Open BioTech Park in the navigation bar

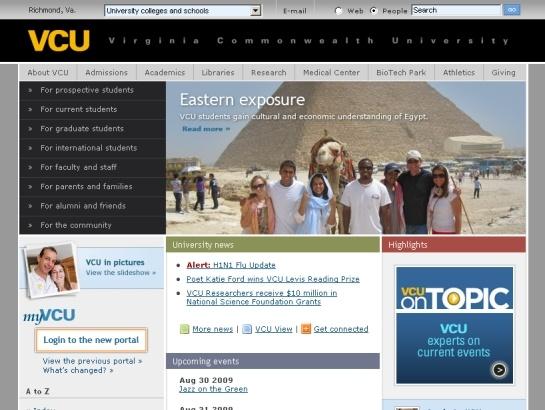(x=401, y=73)
